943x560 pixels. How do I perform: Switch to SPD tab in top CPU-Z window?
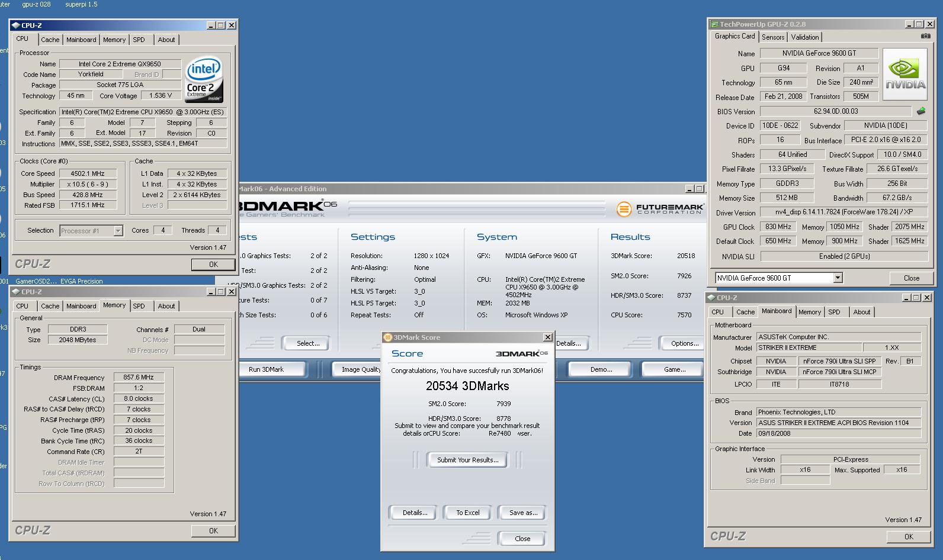(x=139, y=40)
